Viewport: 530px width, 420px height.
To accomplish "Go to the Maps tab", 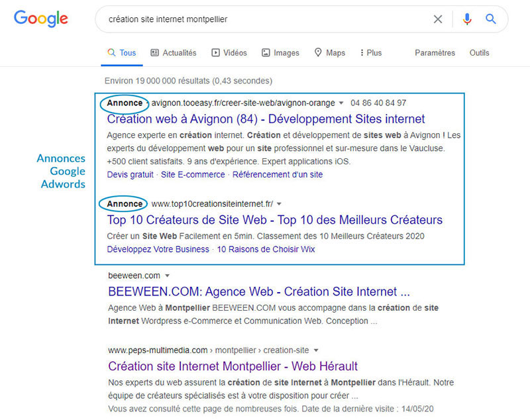I will (x=329, y=53).
